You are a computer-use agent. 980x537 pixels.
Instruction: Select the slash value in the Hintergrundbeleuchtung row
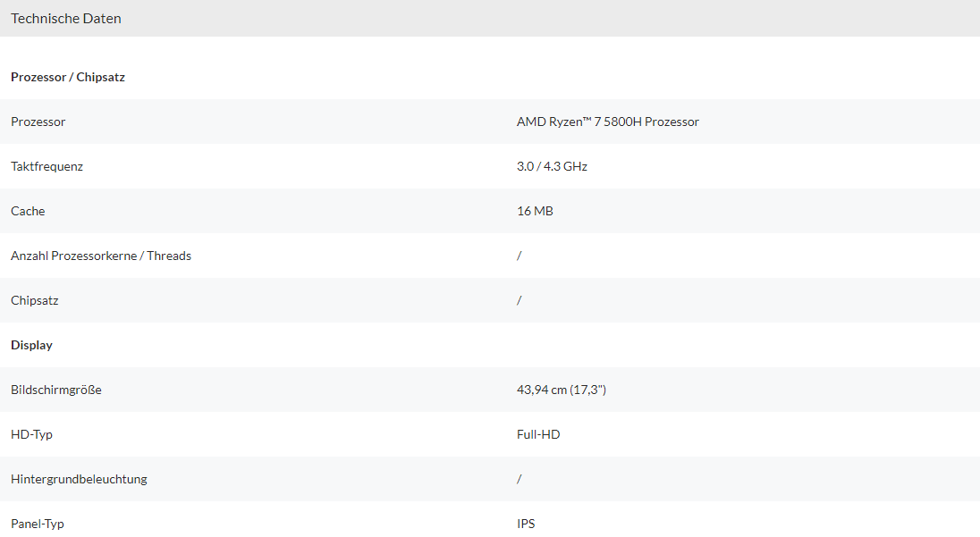tap(520, 479)
